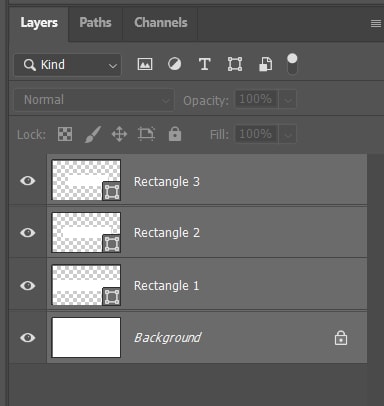Open the Normal blending mode dropdown

click(94, 100)
